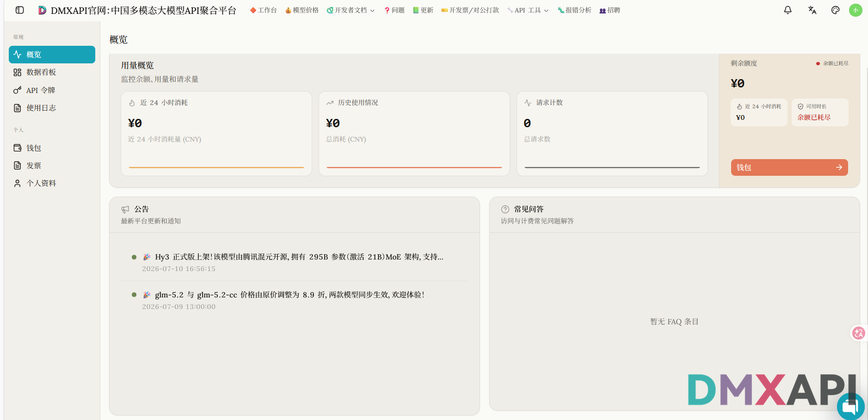
Task: Click the flame icon in 近 24 小时消耗 card
Action: pos(132,103)
